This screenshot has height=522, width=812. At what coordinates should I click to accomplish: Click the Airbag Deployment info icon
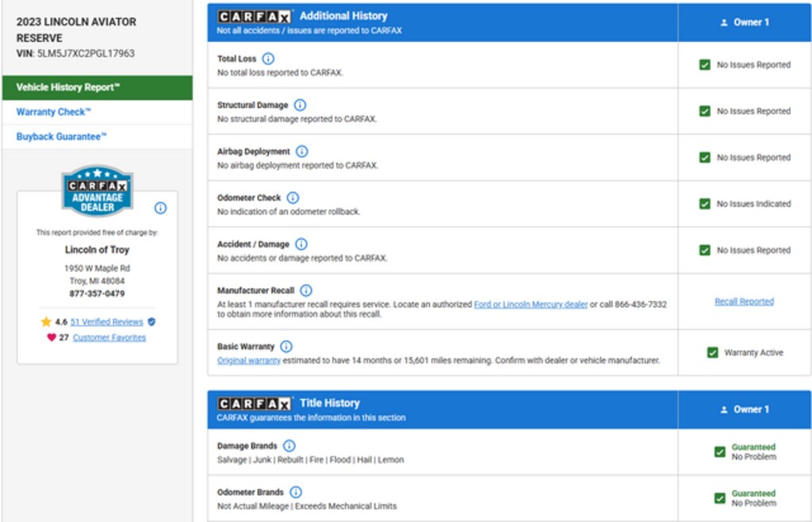(x=301, y=151)
